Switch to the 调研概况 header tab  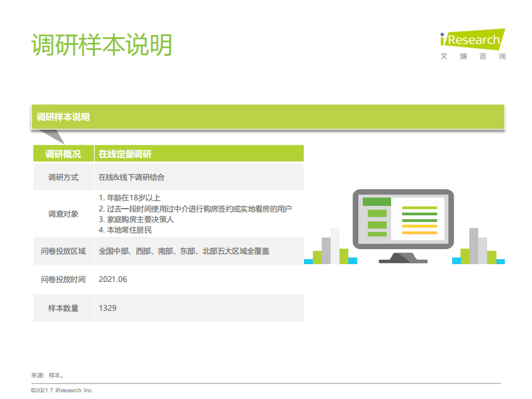[x=63, y=153]
